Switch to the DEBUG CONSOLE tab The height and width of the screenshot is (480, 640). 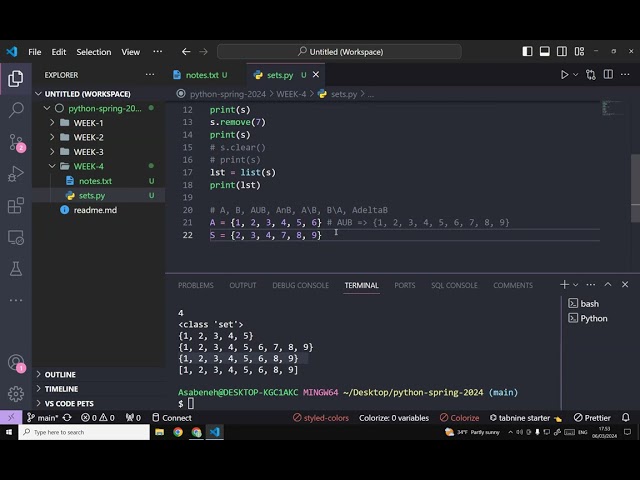(300, 285)
